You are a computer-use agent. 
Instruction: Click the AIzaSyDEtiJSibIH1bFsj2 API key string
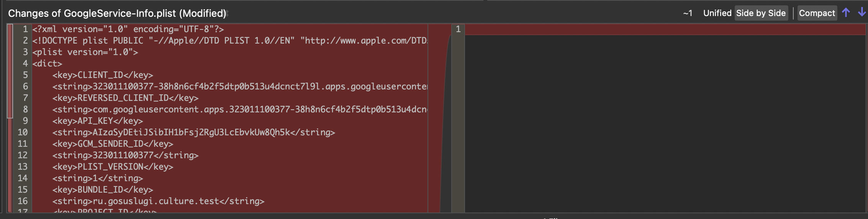click(x=194, y=132)
